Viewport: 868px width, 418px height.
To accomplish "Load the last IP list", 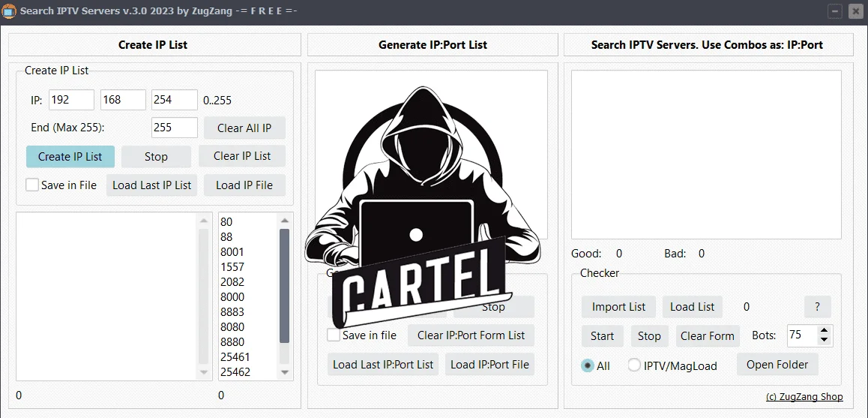I will pyautogui.click(x=151, y=185).
